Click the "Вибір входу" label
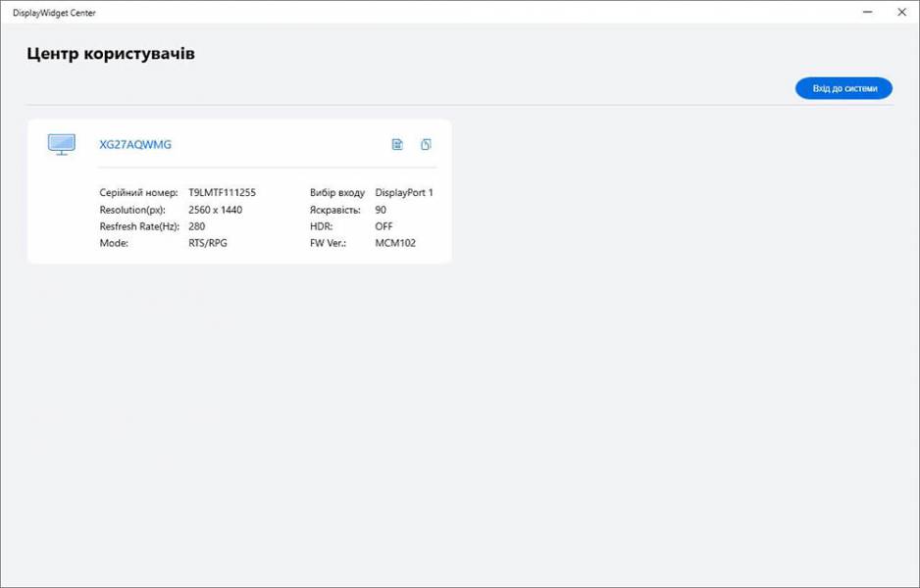This screenshot has height=588, width=920. click(337, 193)
